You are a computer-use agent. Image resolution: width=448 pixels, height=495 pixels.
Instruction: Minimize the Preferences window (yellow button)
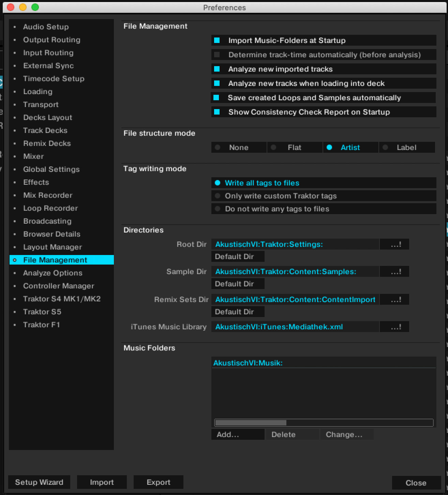(23, 7)
